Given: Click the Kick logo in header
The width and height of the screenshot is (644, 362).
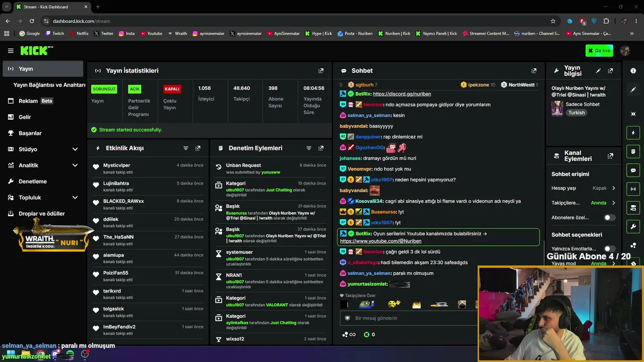Looking at the screenshot, I should [37, 50].
